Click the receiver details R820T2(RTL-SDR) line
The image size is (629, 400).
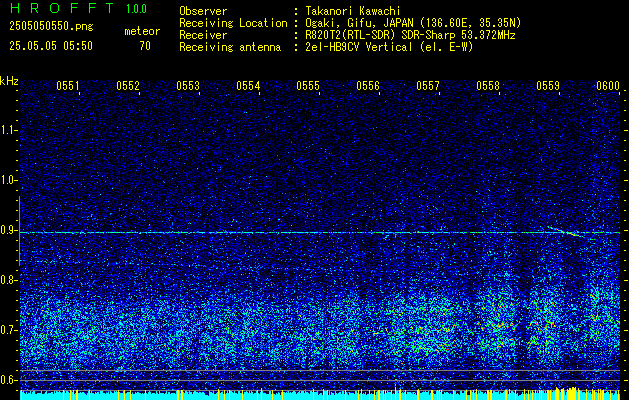(x=410, y=35)
